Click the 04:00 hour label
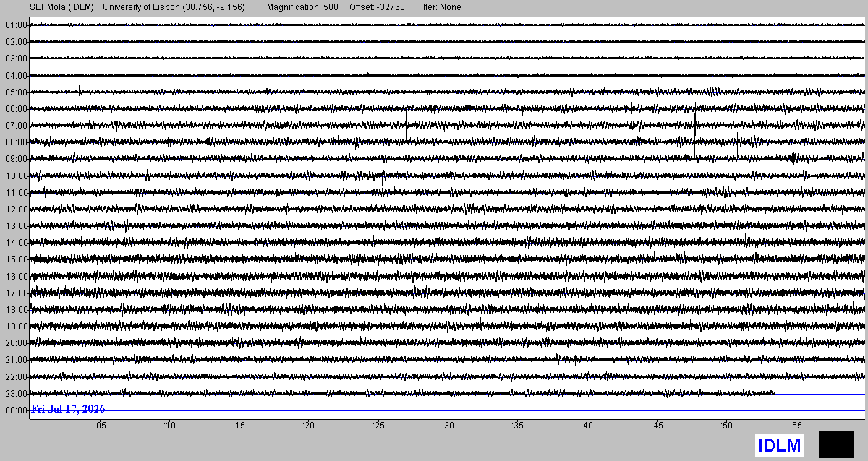868x461 pixels. (16, 75)
